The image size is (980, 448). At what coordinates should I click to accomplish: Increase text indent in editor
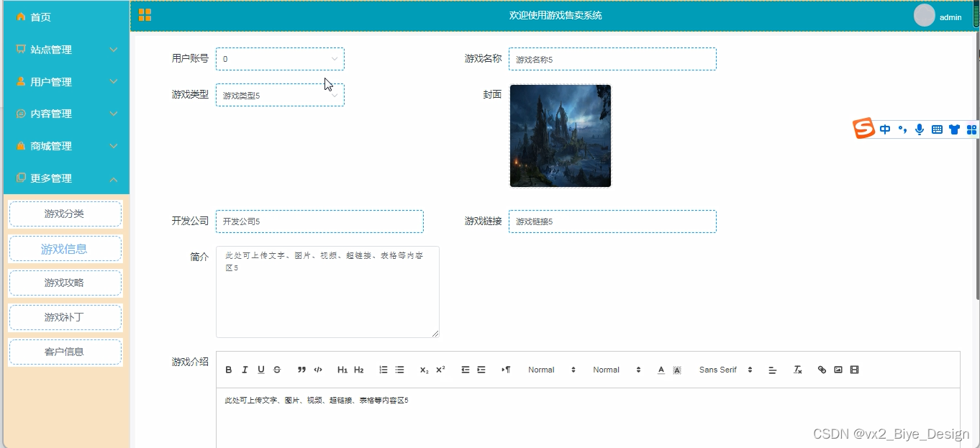pyautogui.click(x=481, y=370)
